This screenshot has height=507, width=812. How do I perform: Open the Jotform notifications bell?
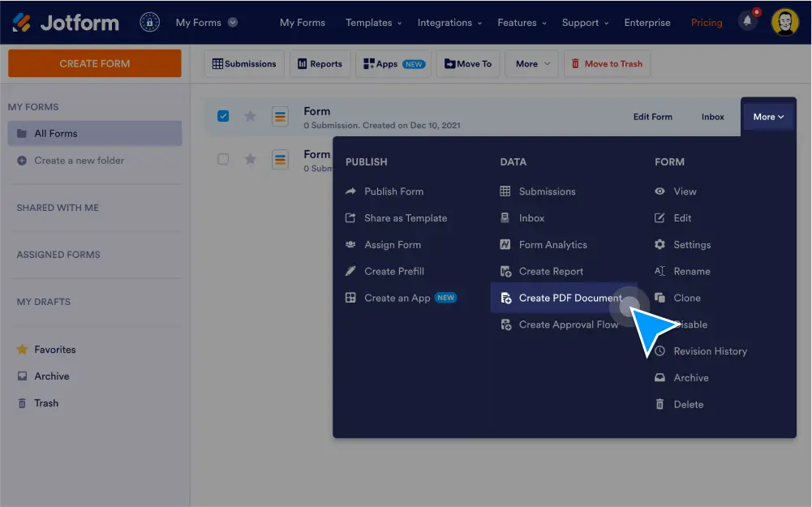747,22
